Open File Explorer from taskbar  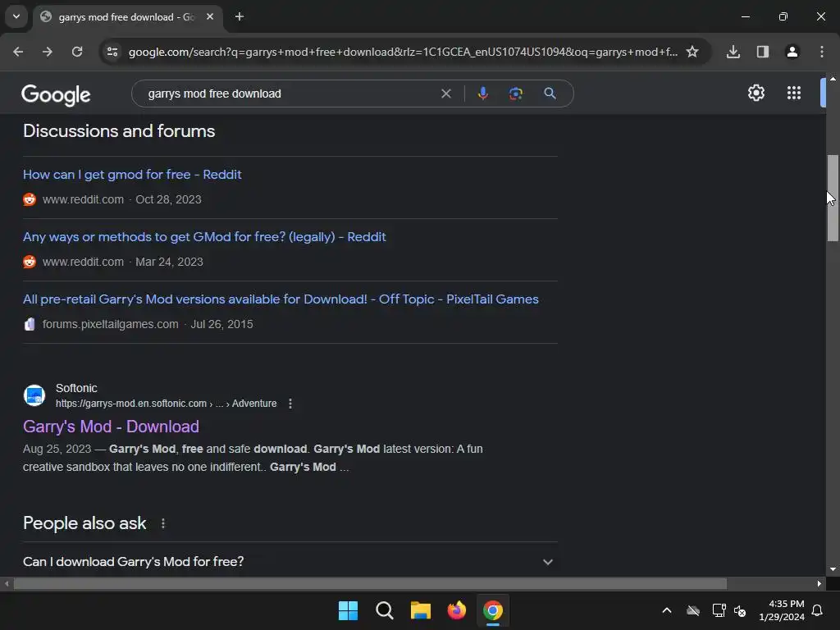pyautogui.click(x=421, y=610)
